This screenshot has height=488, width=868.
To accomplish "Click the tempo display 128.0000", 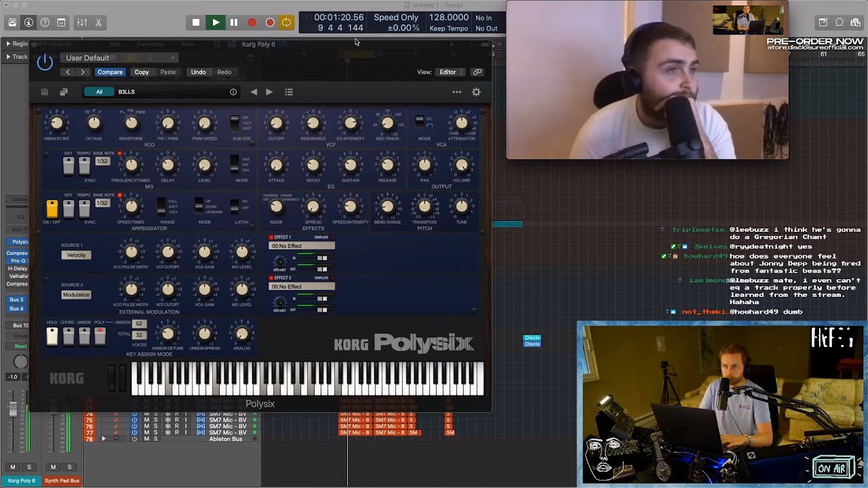I will [x=449, y=18].
